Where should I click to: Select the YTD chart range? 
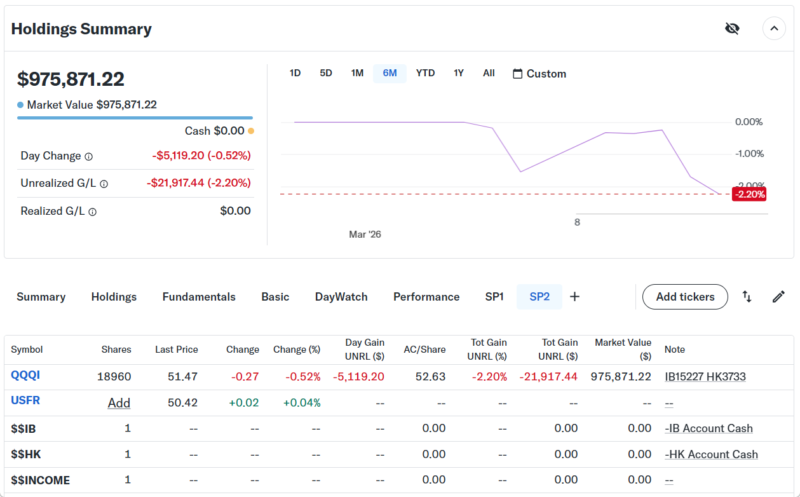(425, 74)
